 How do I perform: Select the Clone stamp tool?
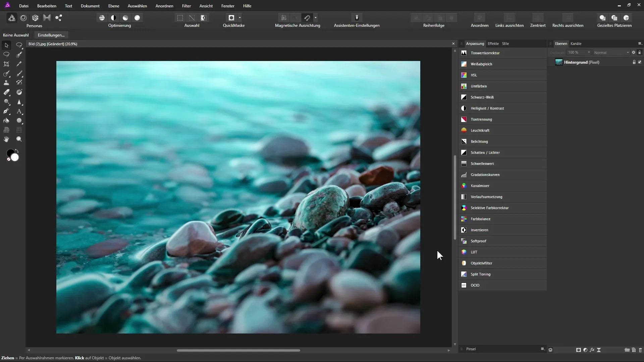[6, 83]
